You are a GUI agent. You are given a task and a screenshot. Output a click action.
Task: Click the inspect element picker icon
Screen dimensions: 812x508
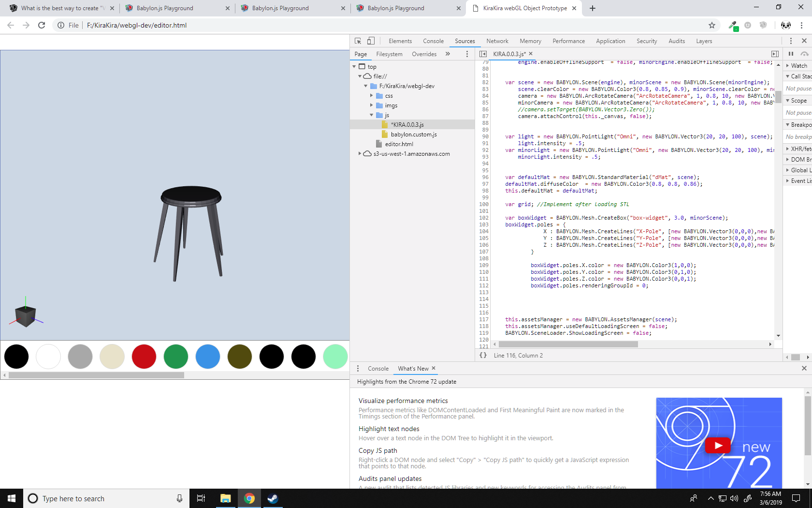pos(358,41)
